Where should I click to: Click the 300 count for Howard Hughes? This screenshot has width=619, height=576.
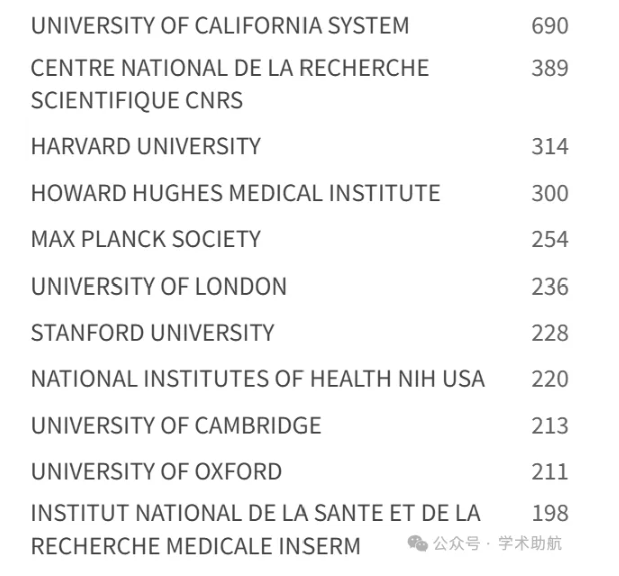pyautogui.click(x=550, y=193)
